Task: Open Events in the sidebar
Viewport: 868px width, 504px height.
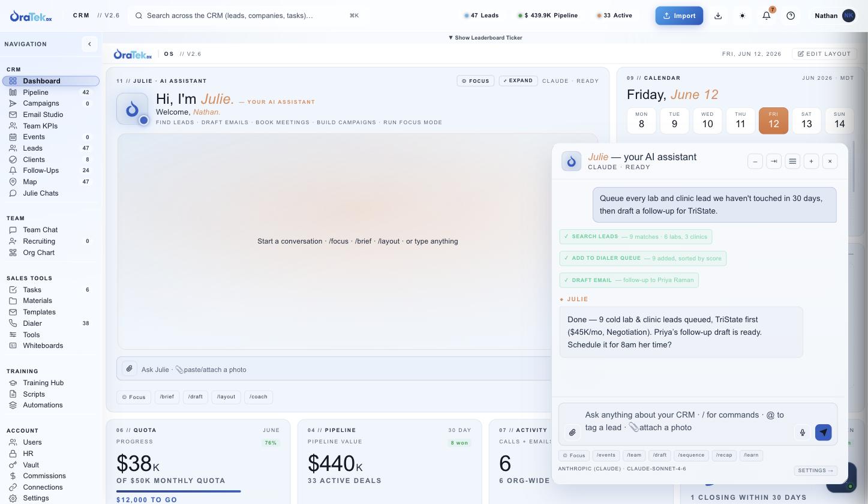Action: click(x=50, y=137)
